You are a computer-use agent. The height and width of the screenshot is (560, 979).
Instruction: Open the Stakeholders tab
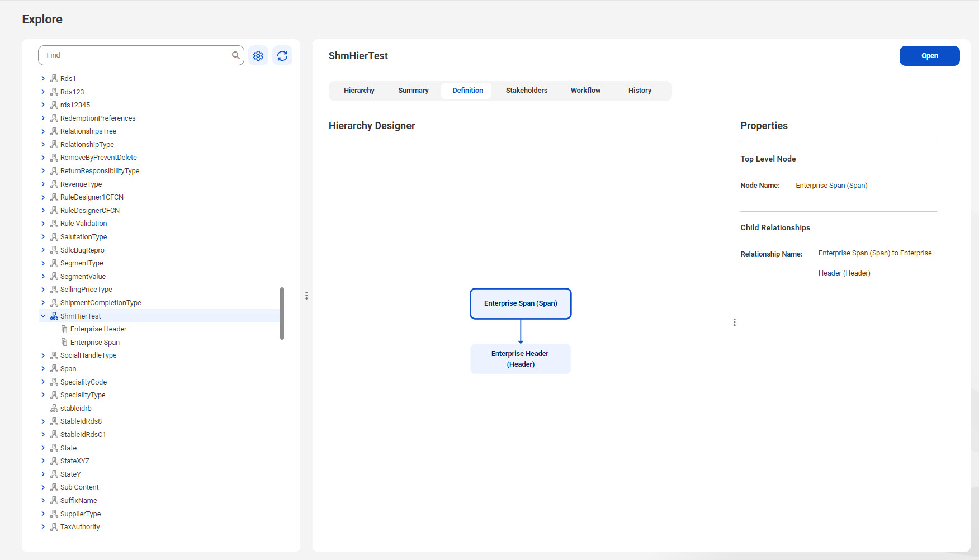527,91
